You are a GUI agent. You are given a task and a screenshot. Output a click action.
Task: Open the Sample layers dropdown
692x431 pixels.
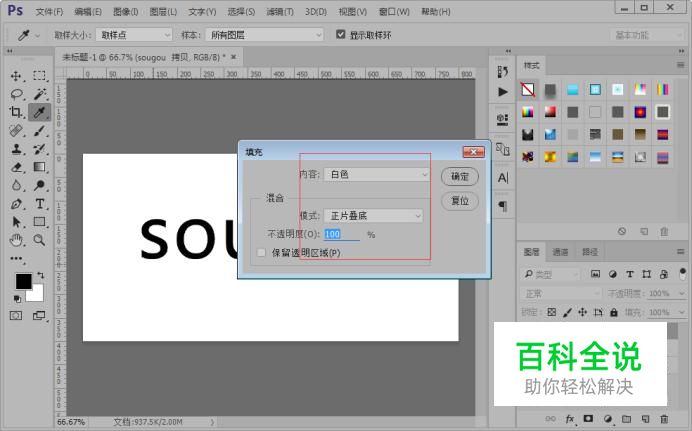point(264,35)
